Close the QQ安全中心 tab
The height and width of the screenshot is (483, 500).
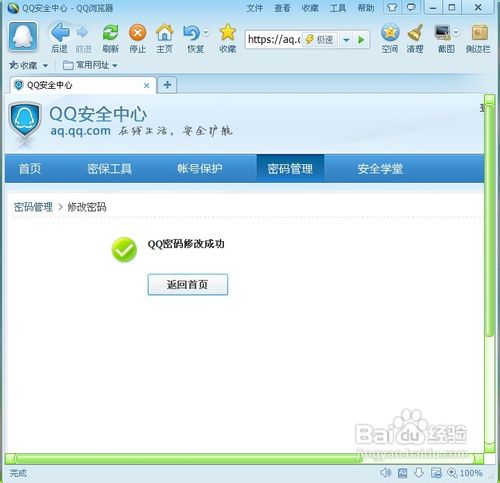(x=146, y=86)
